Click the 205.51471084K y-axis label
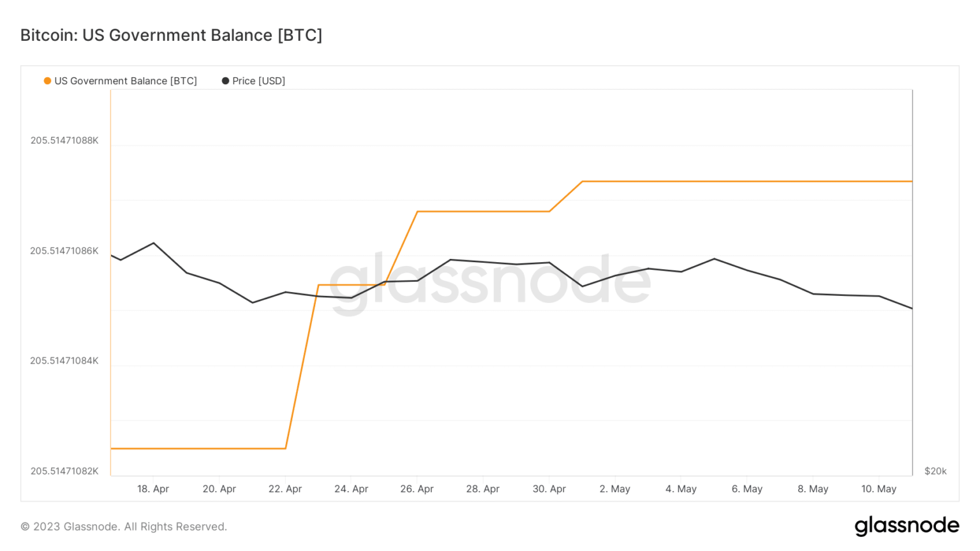Image resolution: width=980 pixels, height=551 pixels. pos(64,361)
